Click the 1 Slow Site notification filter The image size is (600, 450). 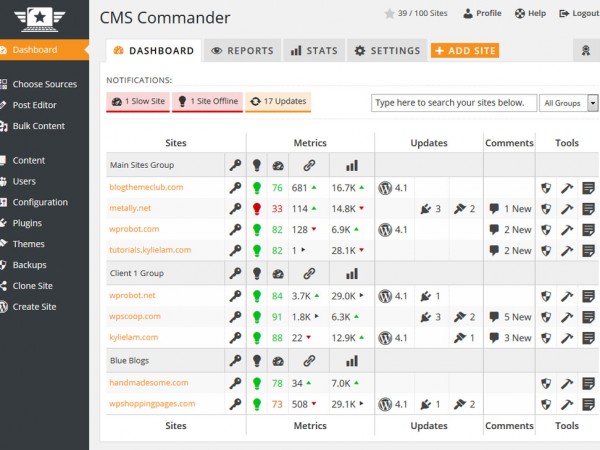point(138,102)
